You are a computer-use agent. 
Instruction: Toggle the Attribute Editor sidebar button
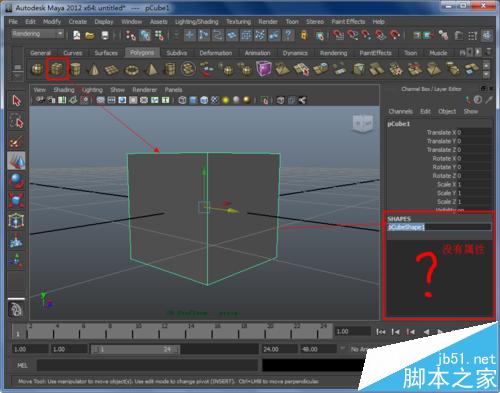pyautogui.click(x=458, y=35)
